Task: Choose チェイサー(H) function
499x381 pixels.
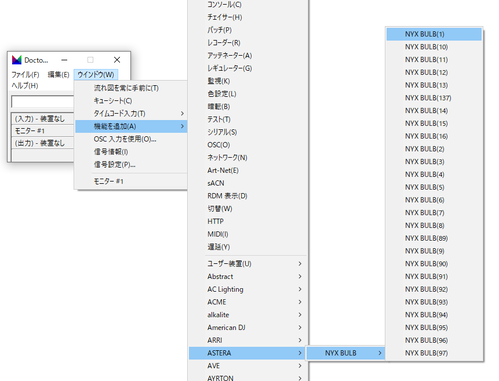Action: [x=248, y=17]
